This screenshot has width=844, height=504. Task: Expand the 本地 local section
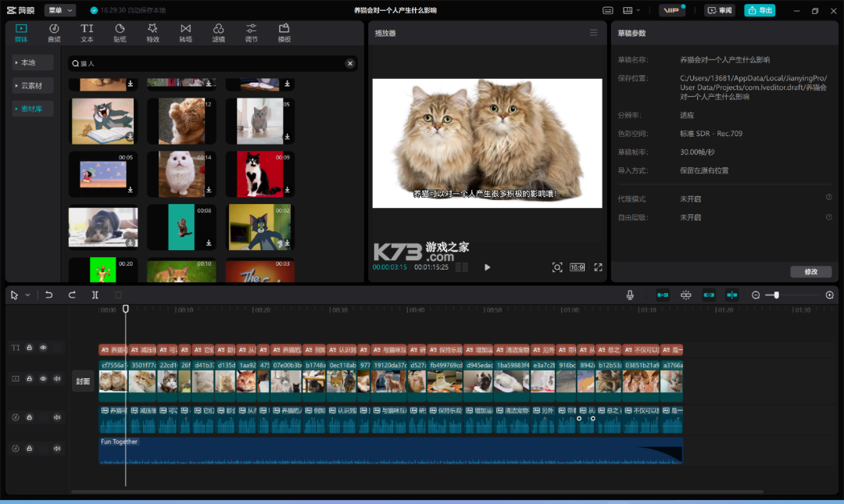pyautogui.click(x=32, y=63)
